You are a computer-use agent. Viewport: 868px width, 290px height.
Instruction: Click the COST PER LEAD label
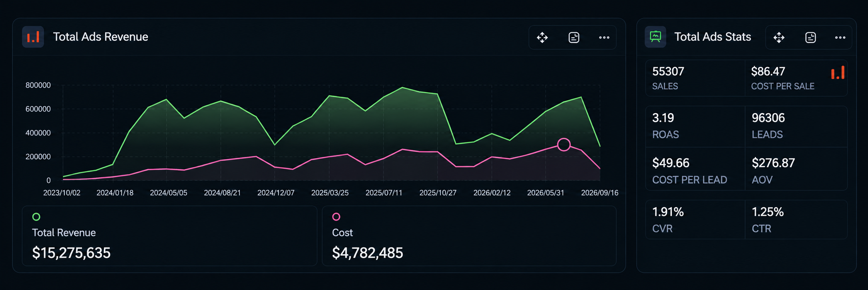tap(689, 180)
